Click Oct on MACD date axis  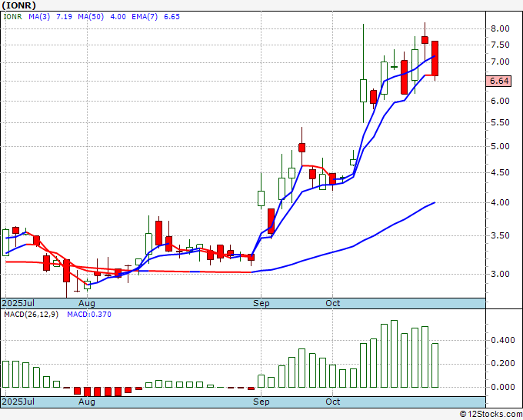[x=333, y=402]
